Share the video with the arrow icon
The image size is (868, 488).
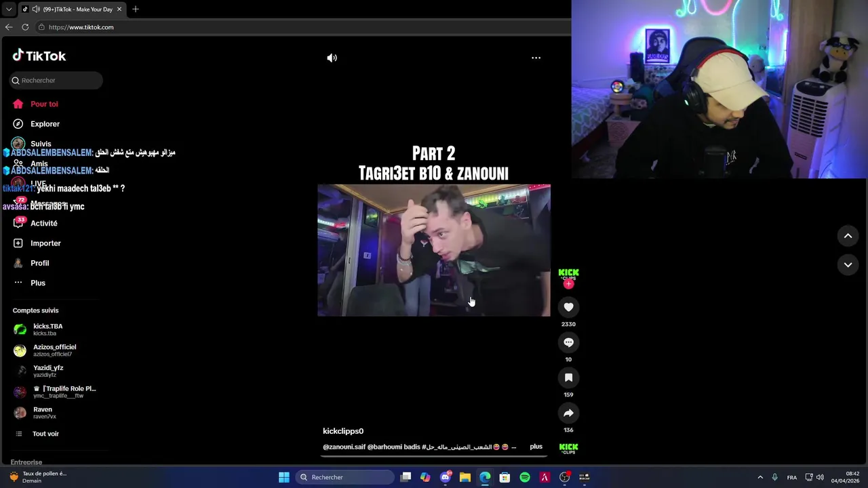coord(568,413)
